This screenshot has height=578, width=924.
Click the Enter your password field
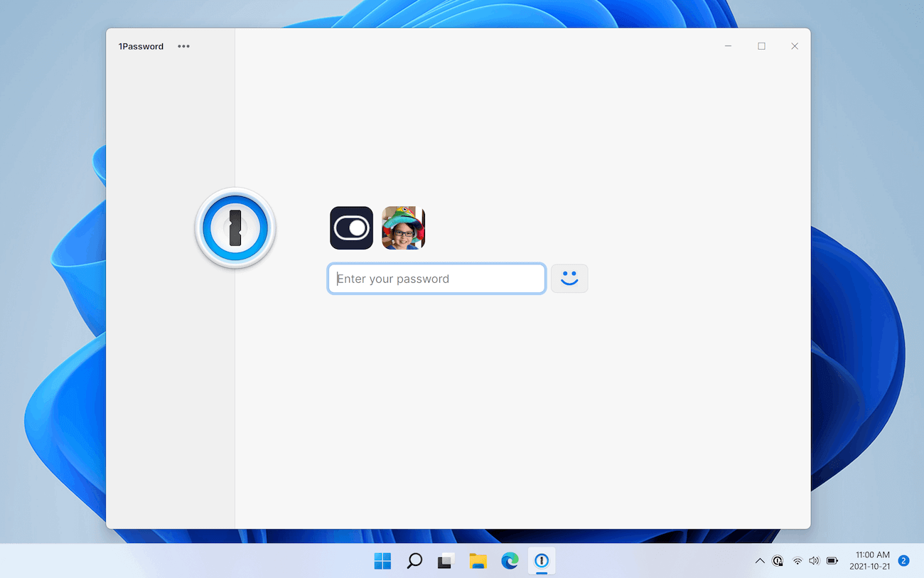436,278
